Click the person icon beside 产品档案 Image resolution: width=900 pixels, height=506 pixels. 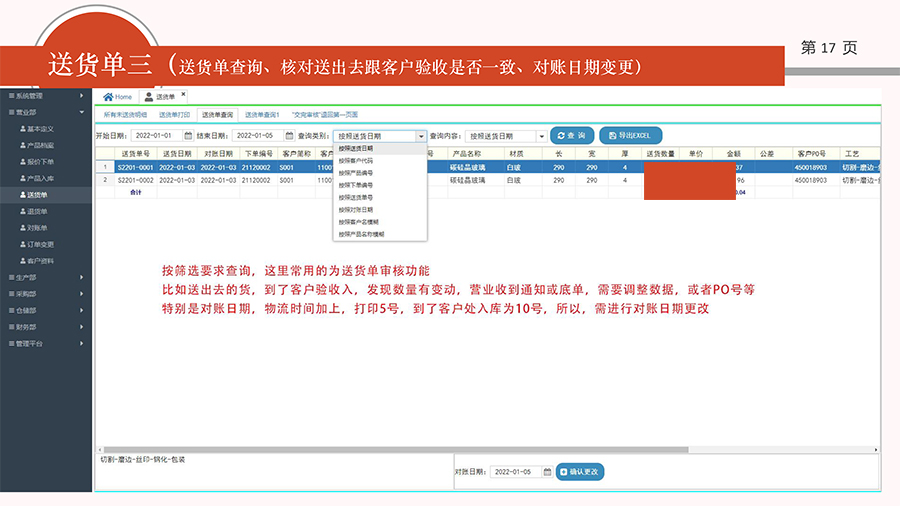coord(23,146)
